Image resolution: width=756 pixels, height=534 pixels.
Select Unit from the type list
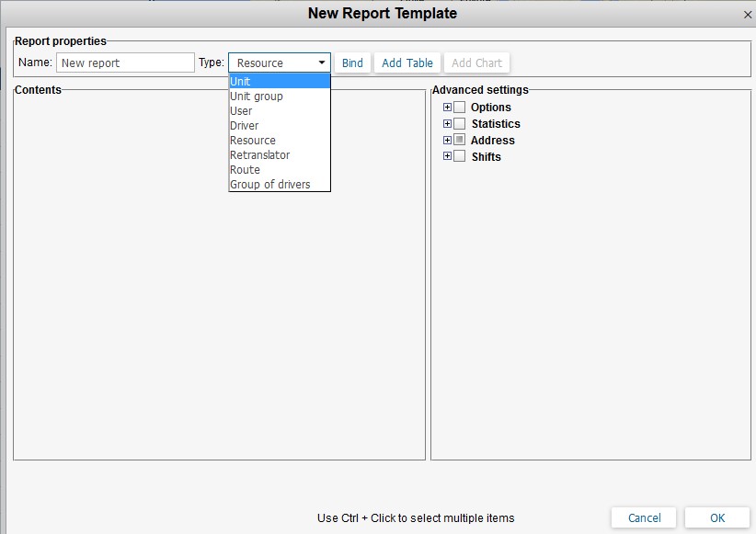(241, 82)
